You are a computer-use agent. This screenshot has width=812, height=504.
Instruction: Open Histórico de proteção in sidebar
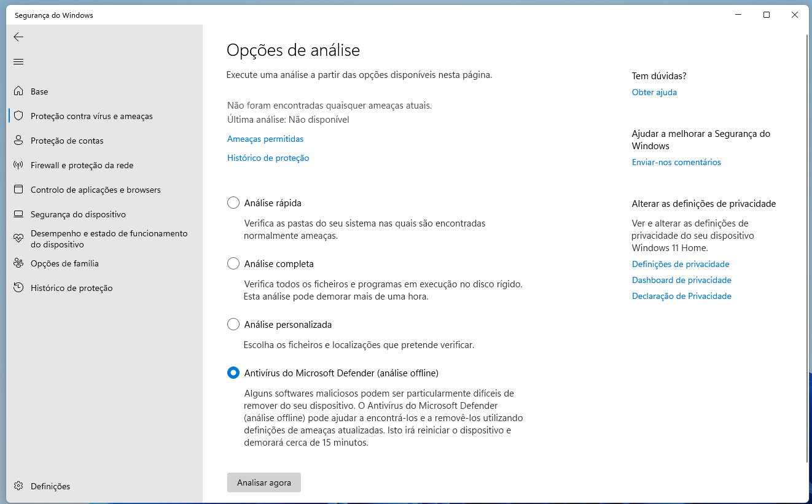coord(105,288)
